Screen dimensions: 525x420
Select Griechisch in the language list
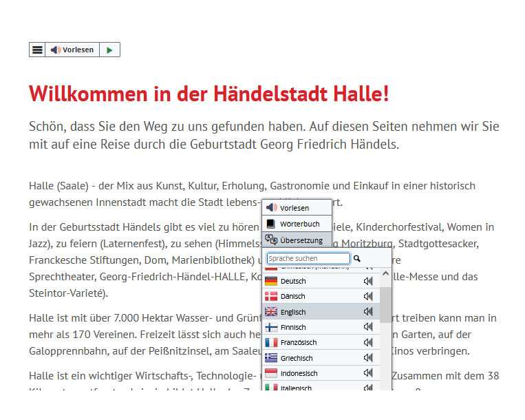coord(321,358)
